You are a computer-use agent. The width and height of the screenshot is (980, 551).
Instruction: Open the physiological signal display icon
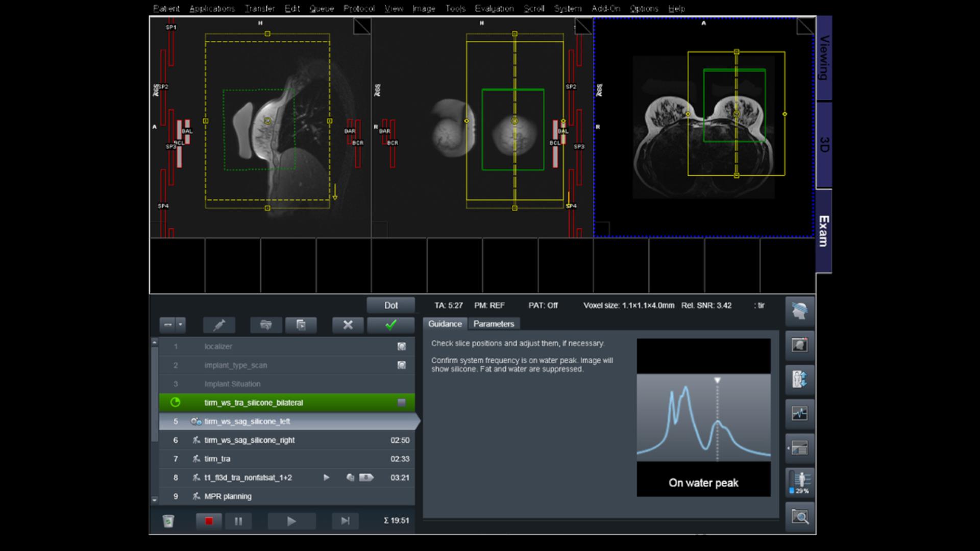[800, 414]
